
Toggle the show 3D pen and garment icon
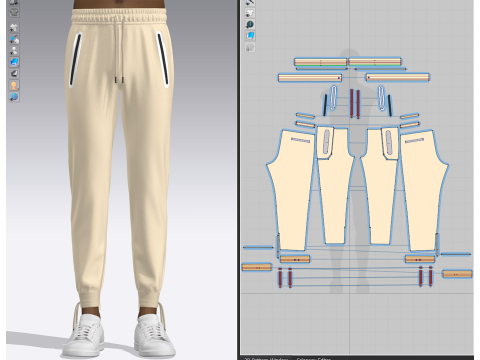[x=14, y=39]
